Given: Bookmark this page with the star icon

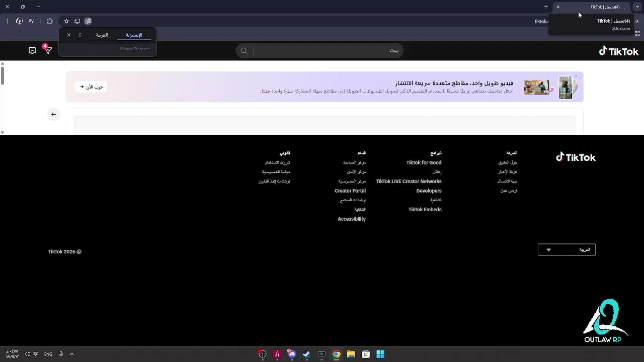Looking at the screenshot, I should tap(66, 21).
